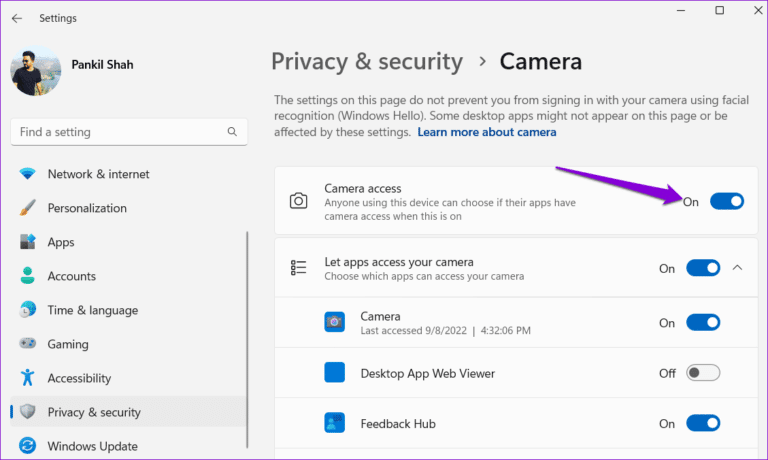768x460 pixels.
Task: Enable Desktop App Web Viewer camera toggle
Action: [703, 373]
